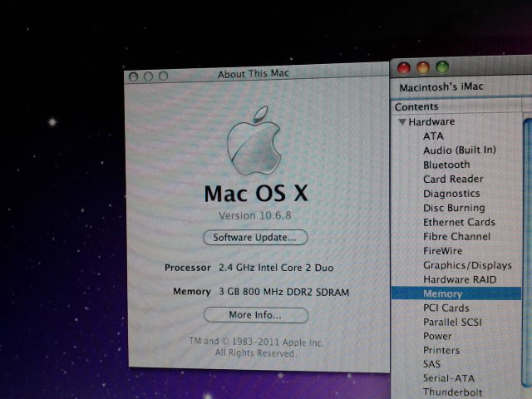Choose FireWire in hardware list
The image size is (532, 399).
[x=443, y=251]
